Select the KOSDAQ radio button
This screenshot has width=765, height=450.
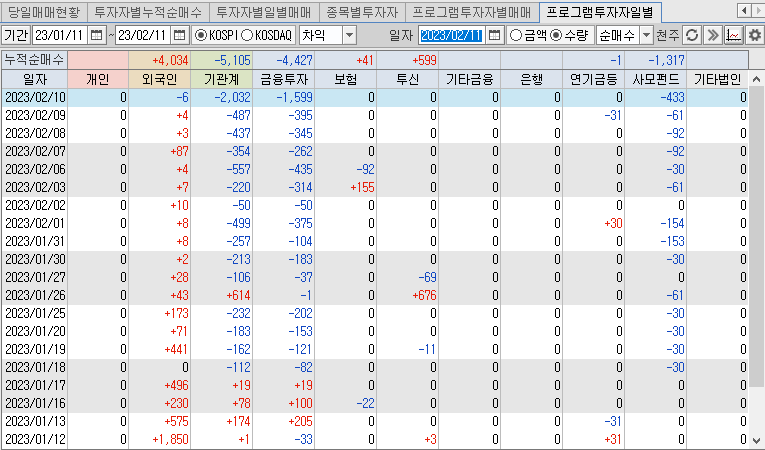[x=247, y=35]
